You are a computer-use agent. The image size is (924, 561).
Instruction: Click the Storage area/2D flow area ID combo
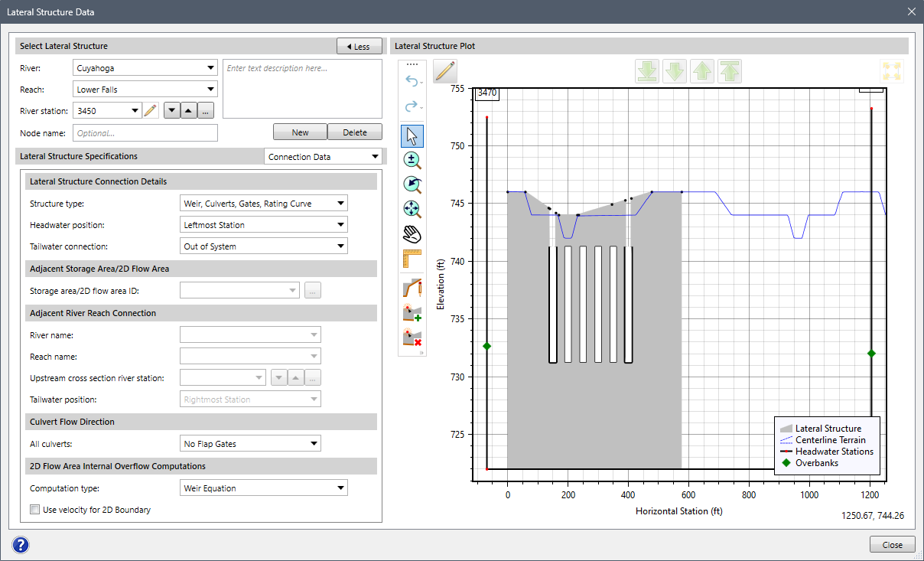click(239, 291)
